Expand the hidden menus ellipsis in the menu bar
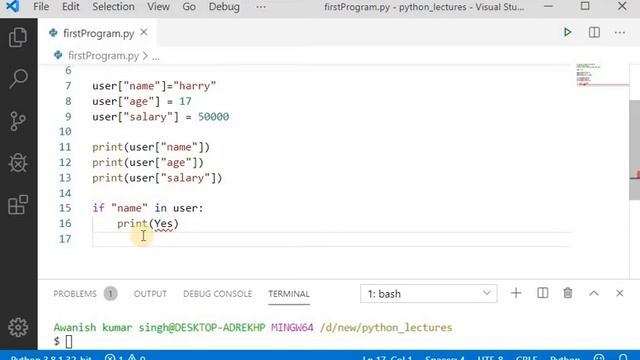 pos(261,7)
